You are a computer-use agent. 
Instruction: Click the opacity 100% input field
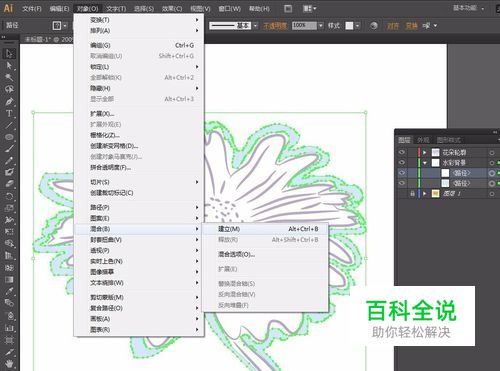[x=304, y=25]
